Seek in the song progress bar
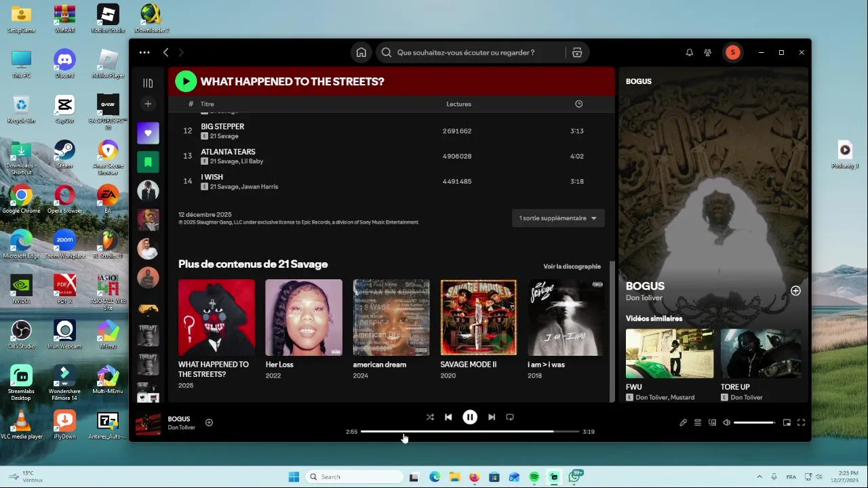Screen dimensions: 868x488 click(x=470, y=431)
